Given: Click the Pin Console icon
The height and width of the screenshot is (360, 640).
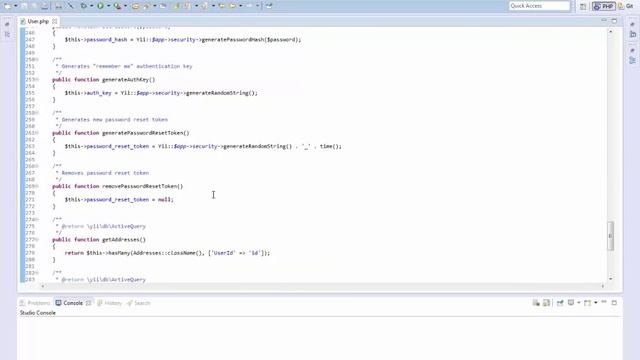Looking at the screenshot, I should coord(560,303).
